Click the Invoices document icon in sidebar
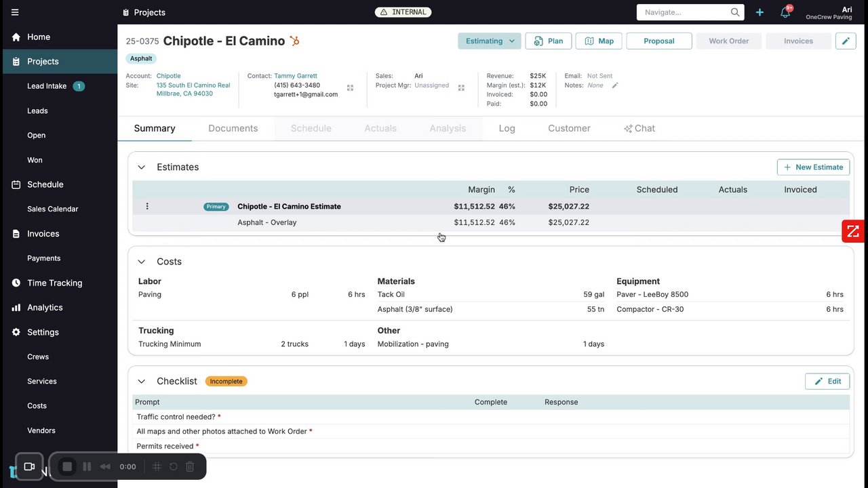The height and width of the screenshot is (488, 868). click(16, 234)
